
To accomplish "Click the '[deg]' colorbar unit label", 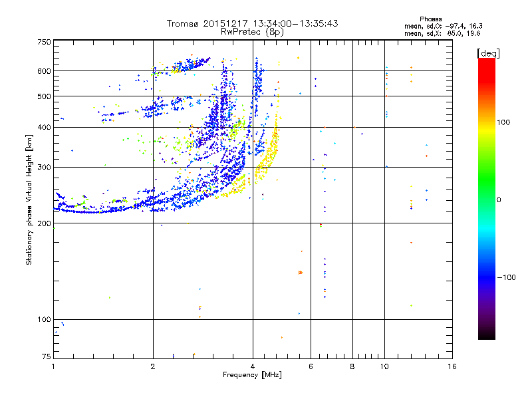I will [488, 53].
